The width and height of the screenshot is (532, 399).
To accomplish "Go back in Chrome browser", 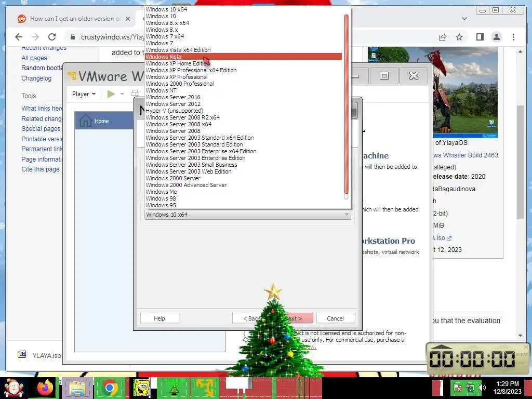I will (x=19, y=37).
